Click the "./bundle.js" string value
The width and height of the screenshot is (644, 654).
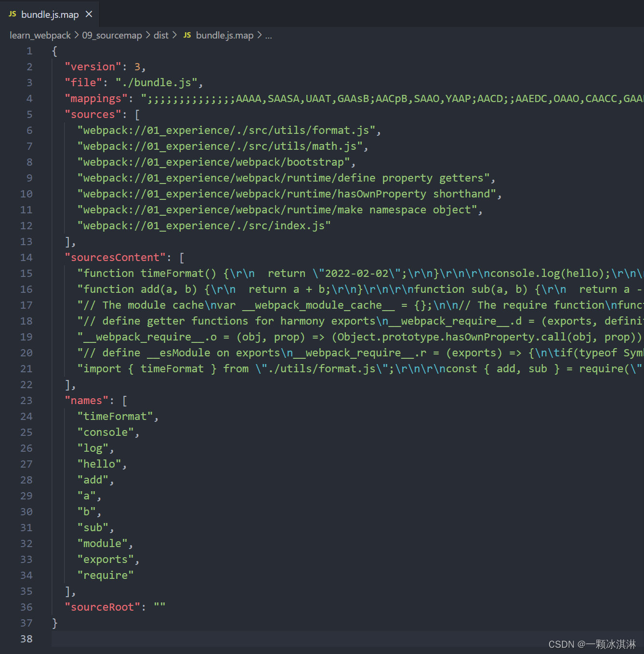[x=156, y=83]
